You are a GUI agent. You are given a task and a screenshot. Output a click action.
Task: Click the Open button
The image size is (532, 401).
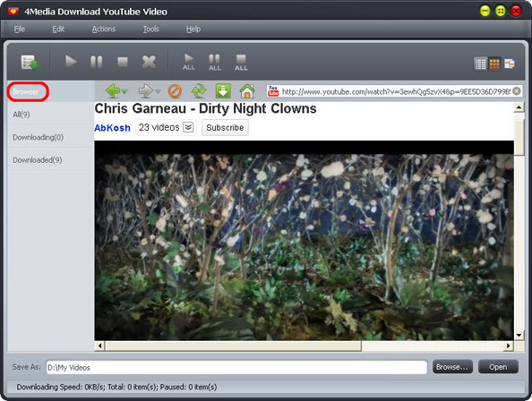(x=498, y=367)
